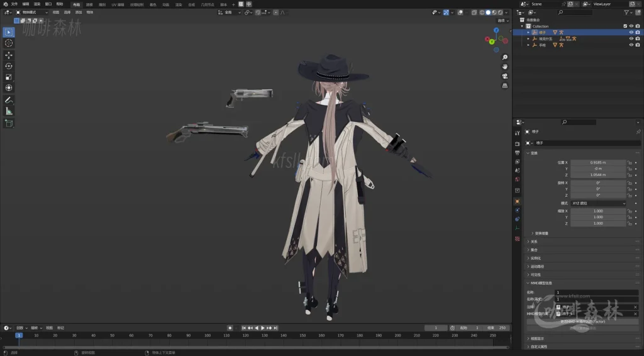
Task: Click the red X axis gizmo
Action: [x=487, y=40]
